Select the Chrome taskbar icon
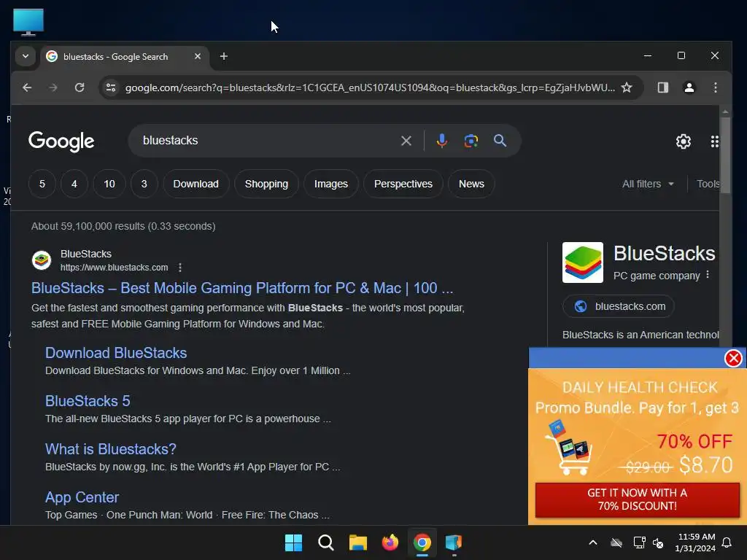This screenshot has height=560, width=747. (422, 542)
